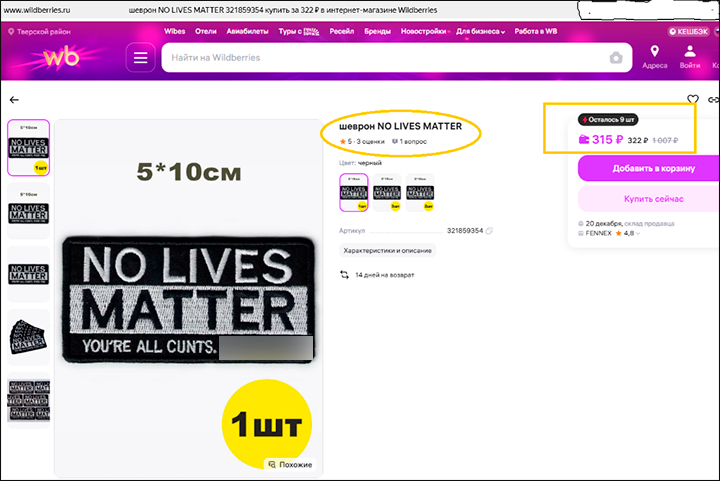Expand FENNEX seller rating chevron
This screenshot has height=481, width=720.
coord(639,233)
